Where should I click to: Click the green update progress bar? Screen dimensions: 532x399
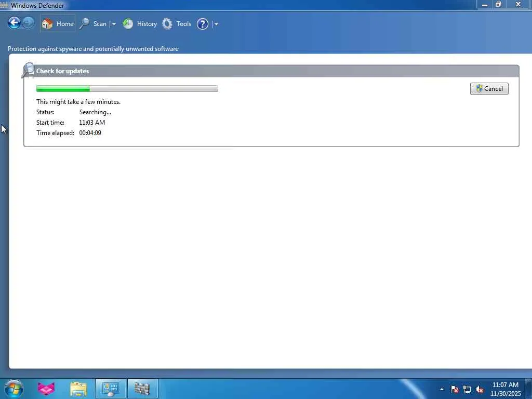click(x=127, y=88)
